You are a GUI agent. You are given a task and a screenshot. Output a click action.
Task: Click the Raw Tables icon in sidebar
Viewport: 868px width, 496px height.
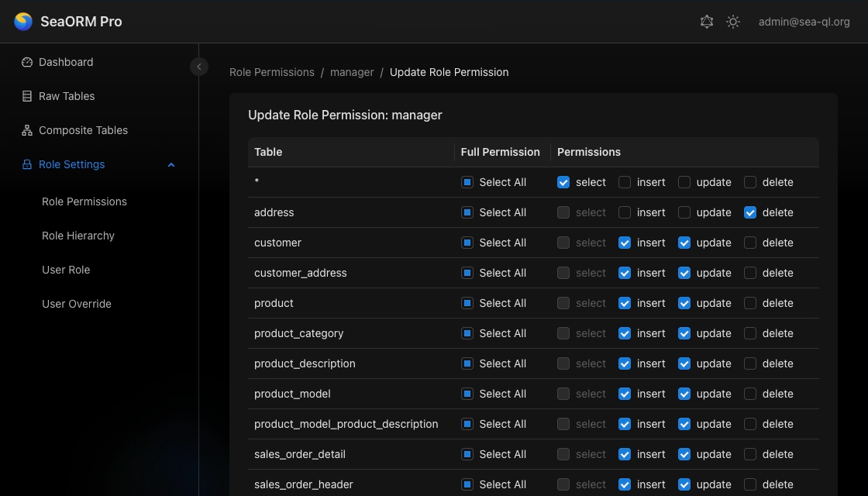coord(27,96)
